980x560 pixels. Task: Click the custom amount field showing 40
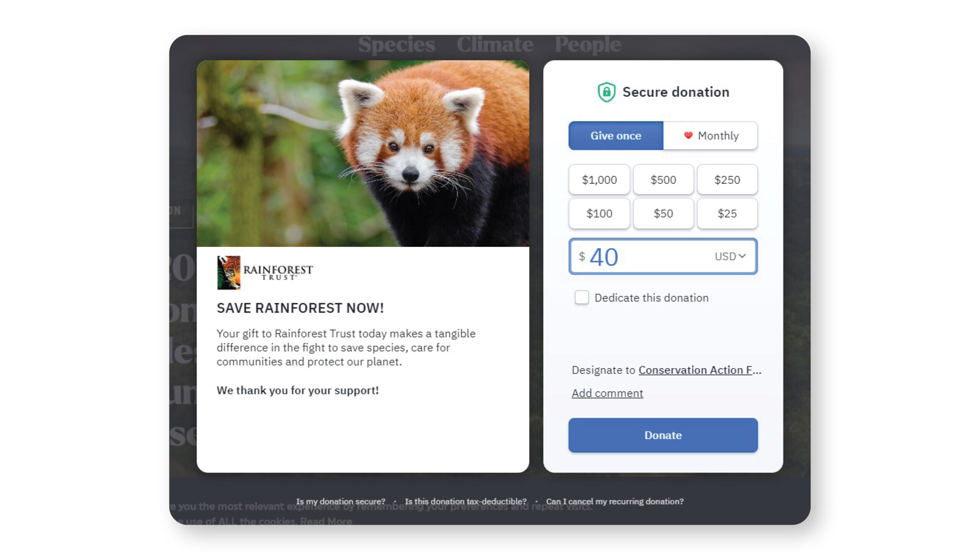[663, 256]
